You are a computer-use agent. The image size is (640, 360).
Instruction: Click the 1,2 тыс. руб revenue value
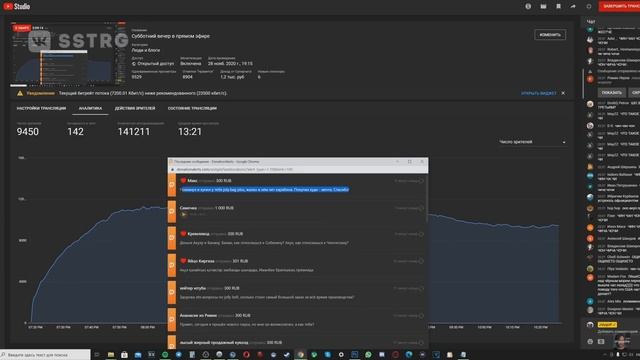coord(232,77)
